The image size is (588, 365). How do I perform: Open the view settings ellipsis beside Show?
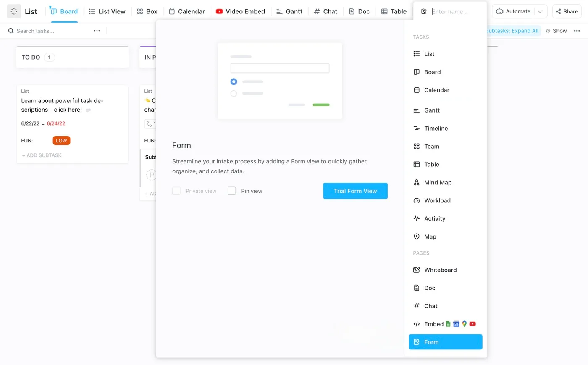577,31
